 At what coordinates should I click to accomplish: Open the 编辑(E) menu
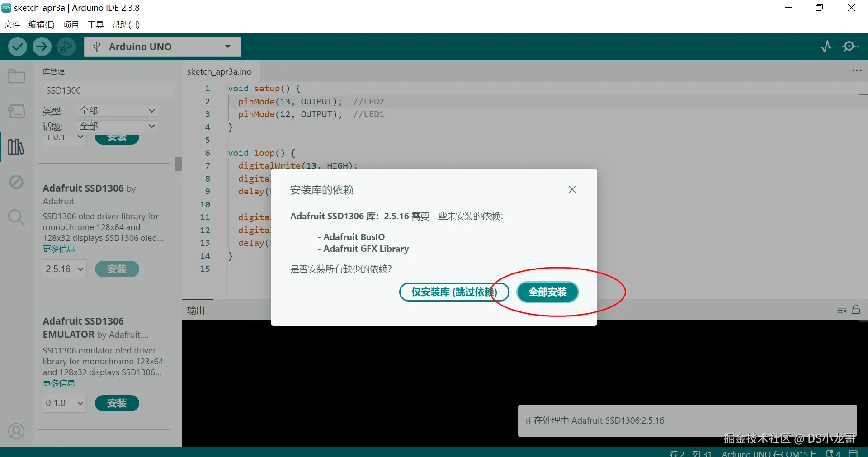(x=41, y=24)
